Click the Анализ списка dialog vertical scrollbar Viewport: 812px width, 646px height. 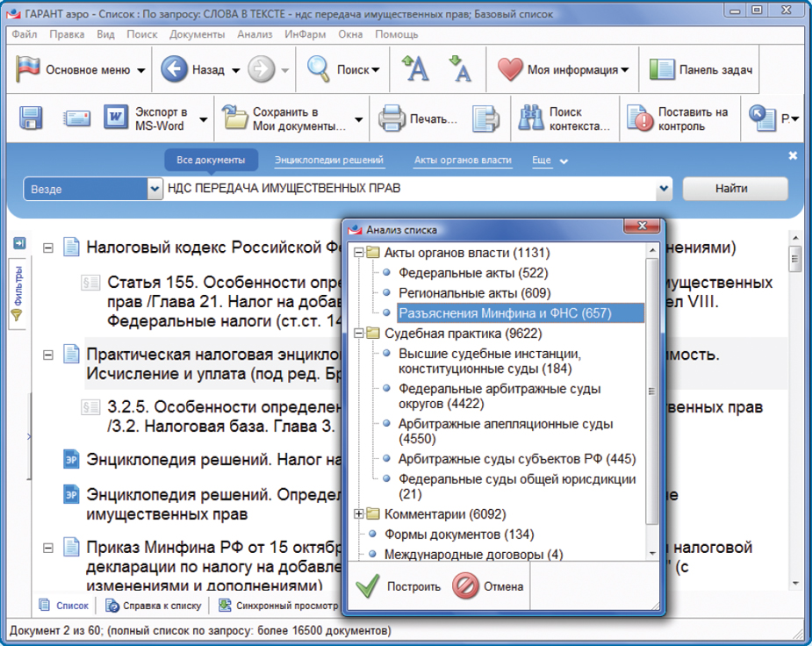[651, 395]
